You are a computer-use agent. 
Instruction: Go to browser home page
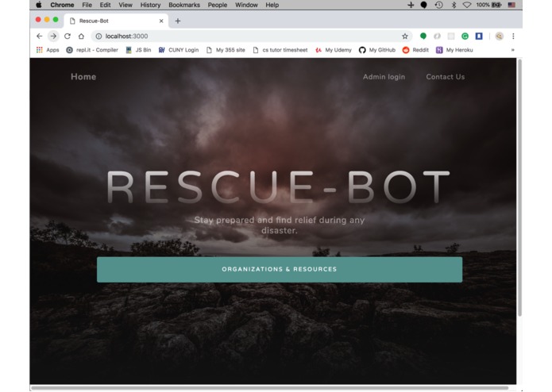[x=81, y=36]
